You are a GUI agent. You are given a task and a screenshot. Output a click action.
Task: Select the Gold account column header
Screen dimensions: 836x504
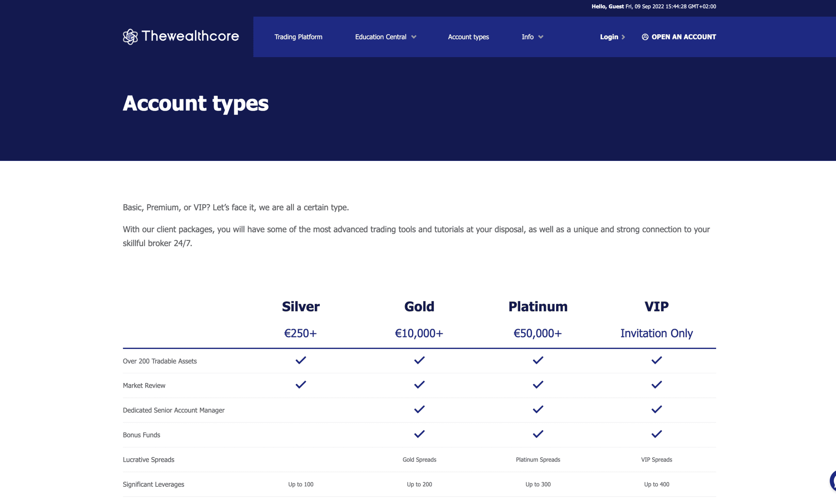coord(419,307)
